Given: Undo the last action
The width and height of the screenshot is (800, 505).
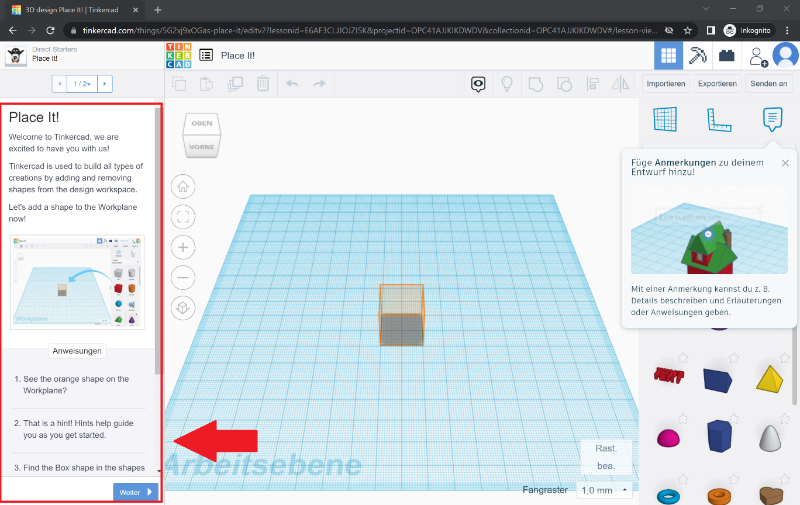Looking at the screenshot, I should click(x=292, y=83).
